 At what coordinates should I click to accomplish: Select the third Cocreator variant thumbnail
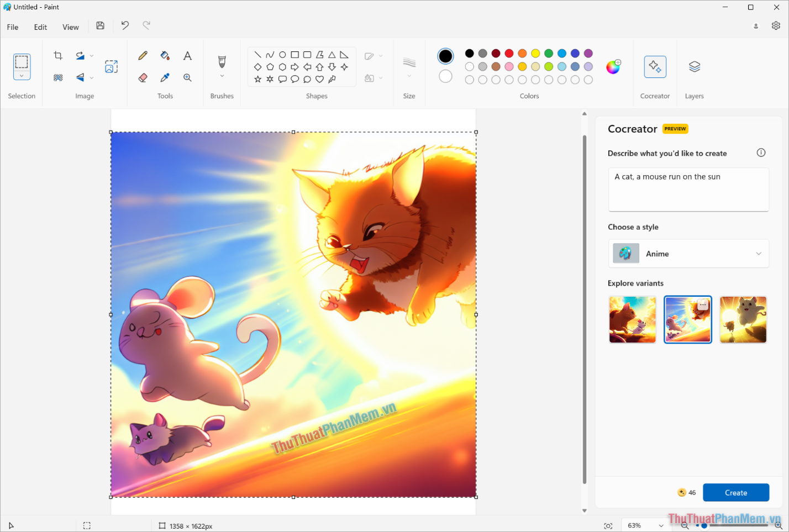(743, 319)
